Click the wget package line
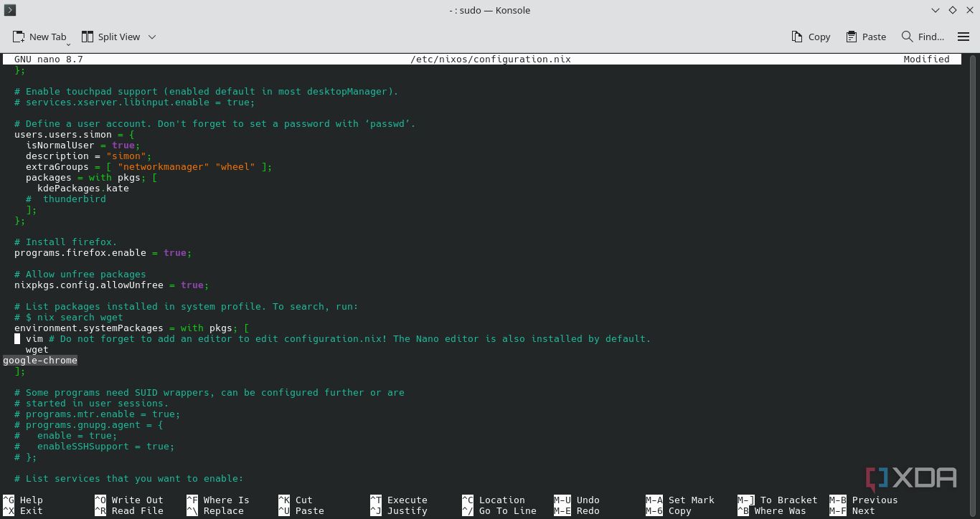Viewport: 980px width, 519px height. pyautogui.click(x=37, y=349)
